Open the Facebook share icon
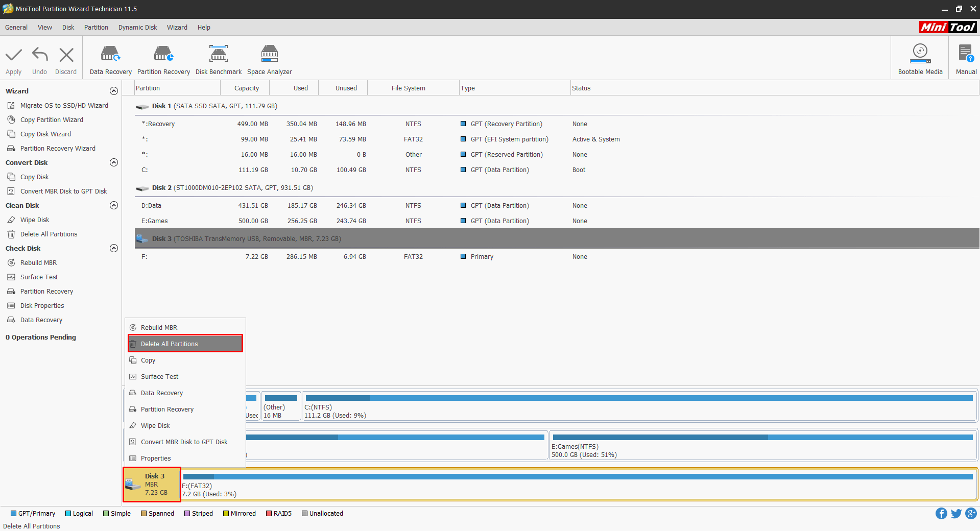The width and height of the screenshot is (980, 531). click(x=941, y=514)
